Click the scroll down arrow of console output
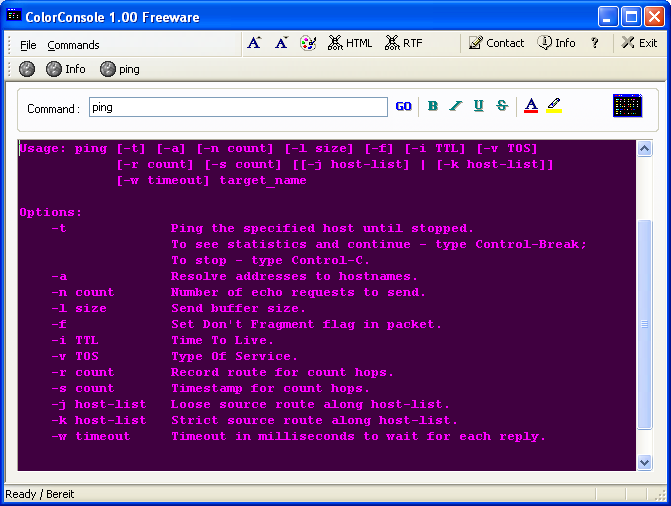 (x=644, y=462)
